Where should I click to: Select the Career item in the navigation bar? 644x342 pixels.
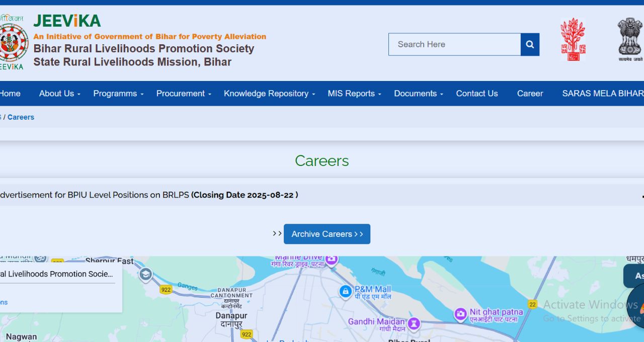point(530,94)
